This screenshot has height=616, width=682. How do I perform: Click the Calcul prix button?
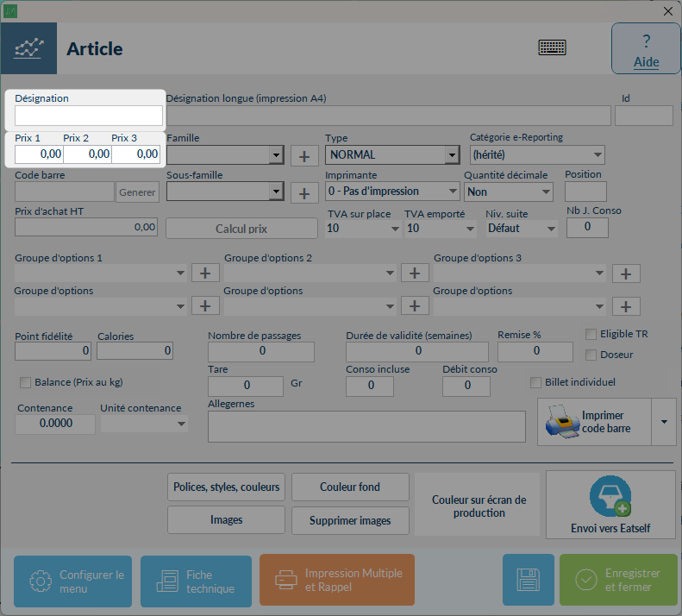coord(241,229)
